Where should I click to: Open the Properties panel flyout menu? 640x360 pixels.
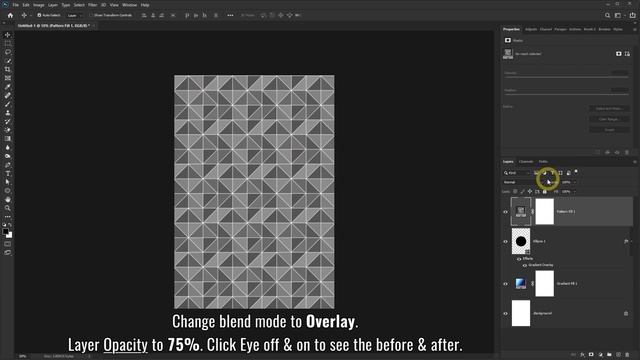tap(634, 29)
